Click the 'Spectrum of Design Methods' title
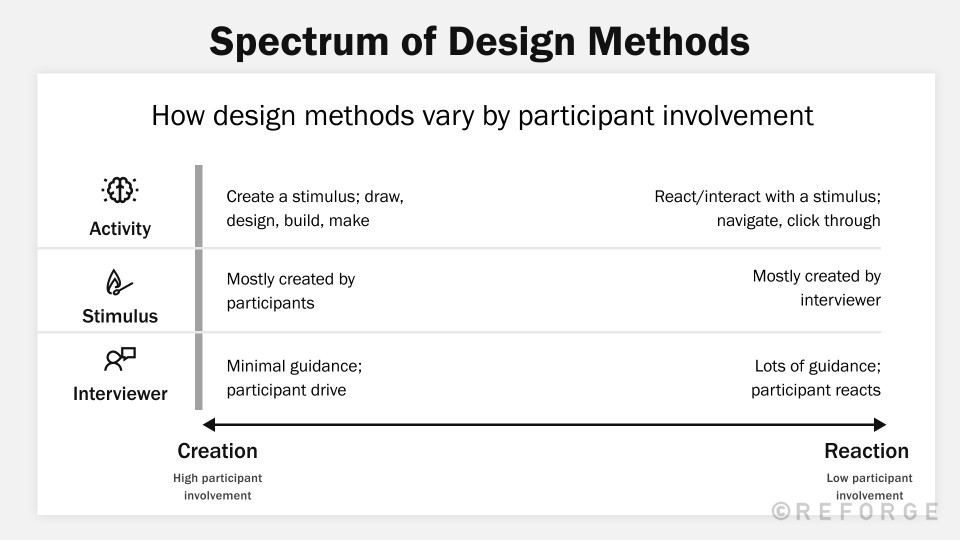This screenshot has width=960, height=540. pyautogui.click(x=479, y=42)
